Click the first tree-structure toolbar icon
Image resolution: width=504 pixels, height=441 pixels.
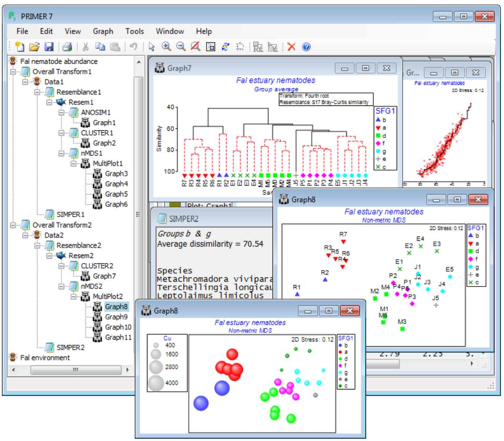(x=258, y=47)
